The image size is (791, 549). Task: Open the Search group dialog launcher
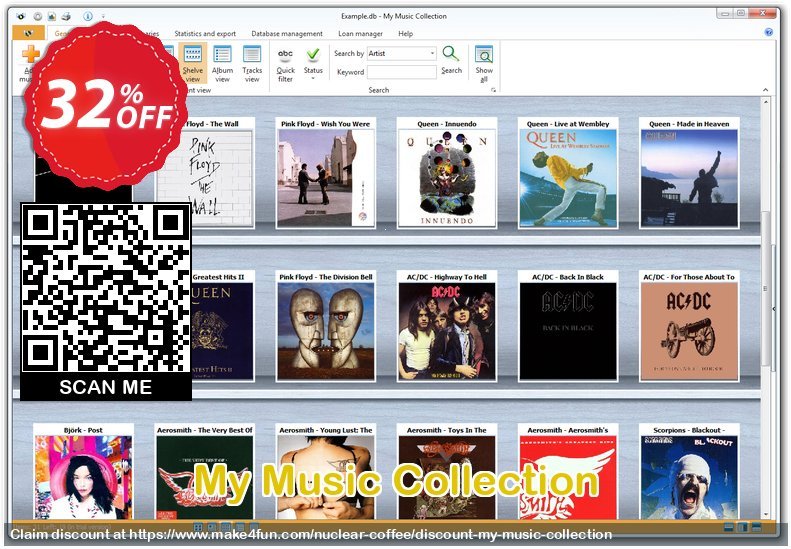(493, 90)
